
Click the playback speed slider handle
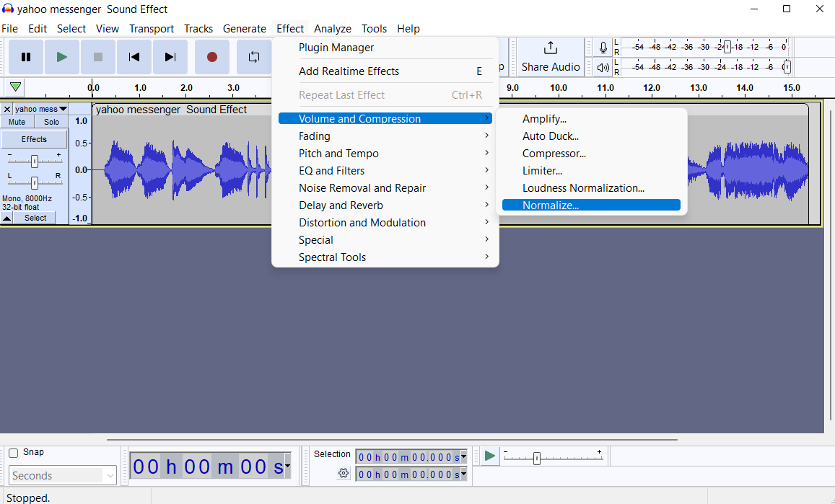[537, 458]
